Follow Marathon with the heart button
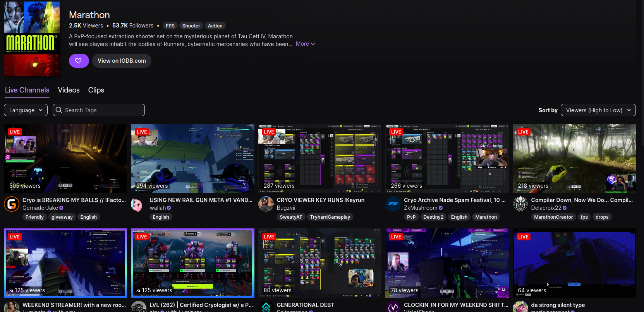This screenshot has height=312, width=644. tap(79, 61)
